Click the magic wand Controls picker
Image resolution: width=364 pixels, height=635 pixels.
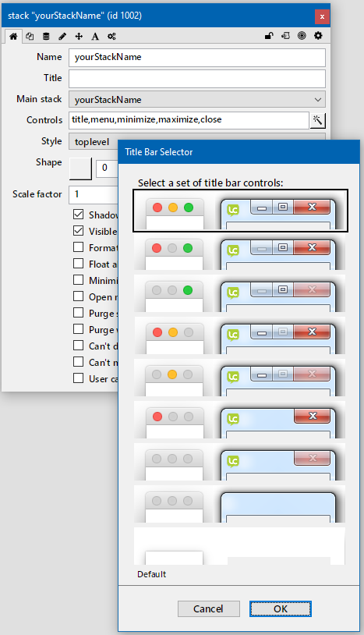(x=317, y=120)
